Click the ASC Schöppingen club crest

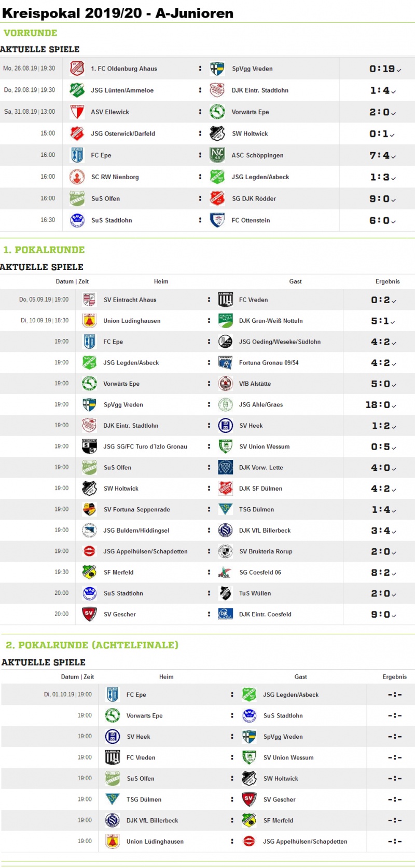217,155
